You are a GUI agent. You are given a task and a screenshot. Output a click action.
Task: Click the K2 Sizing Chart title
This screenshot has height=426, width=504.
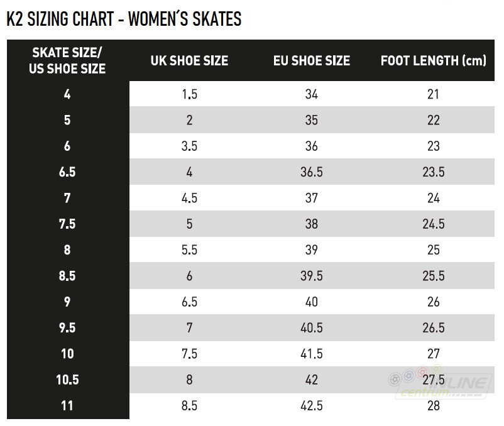point(124,19)
